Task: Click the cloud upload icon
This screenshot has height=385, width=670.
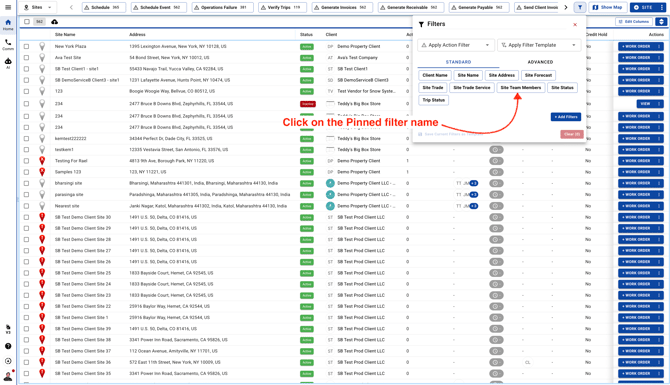Action: pyautogui.click(x=54, y=22)
